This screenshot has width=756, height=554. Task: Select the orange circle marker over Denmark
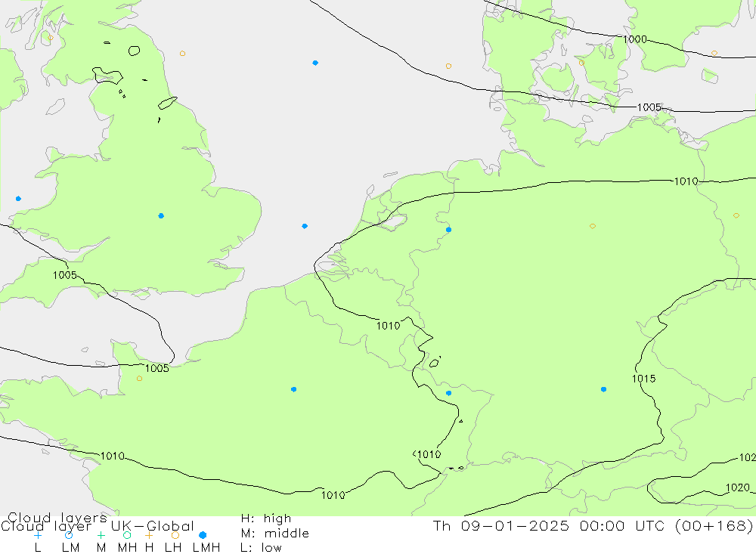tap(581, 63)
